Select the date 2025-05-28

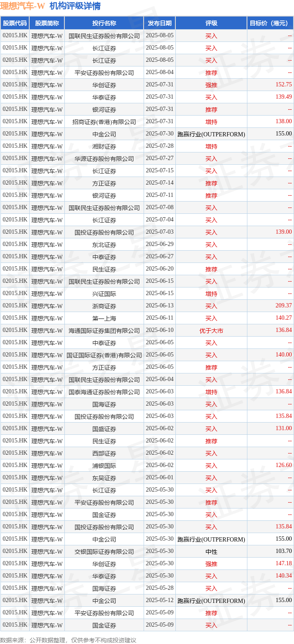[160, 588]
